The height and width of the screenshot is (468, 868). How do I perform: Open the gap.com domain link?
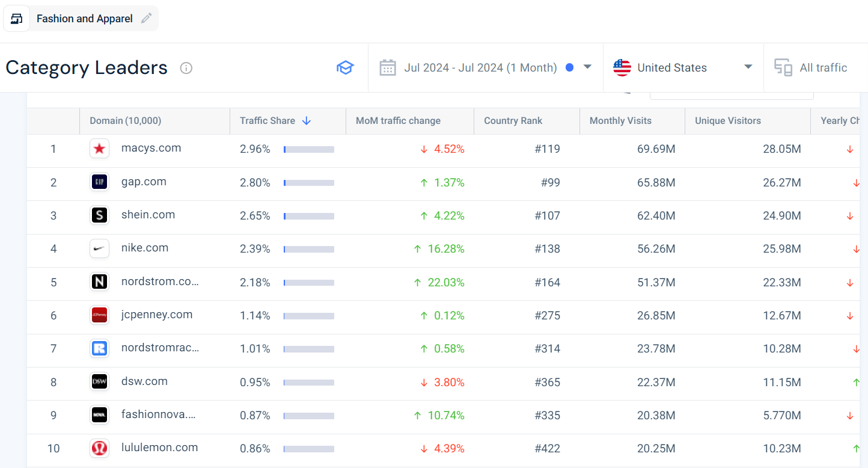coord(144,182)
